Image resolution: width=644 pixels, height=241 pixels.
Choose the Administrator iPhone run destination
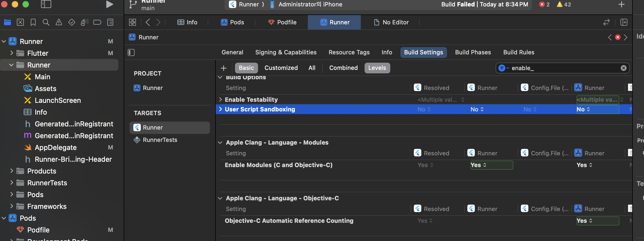(x=306, y=4)
